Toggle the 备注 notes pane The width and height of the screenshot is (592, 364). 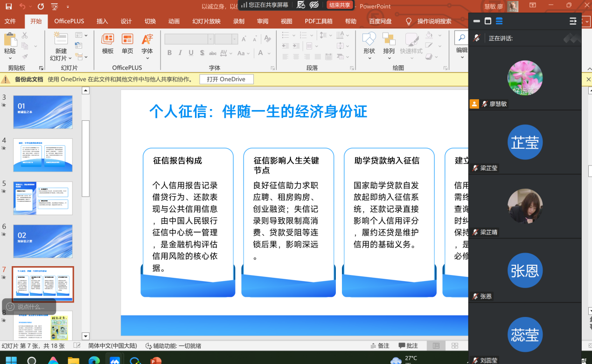tap(380, 346)
